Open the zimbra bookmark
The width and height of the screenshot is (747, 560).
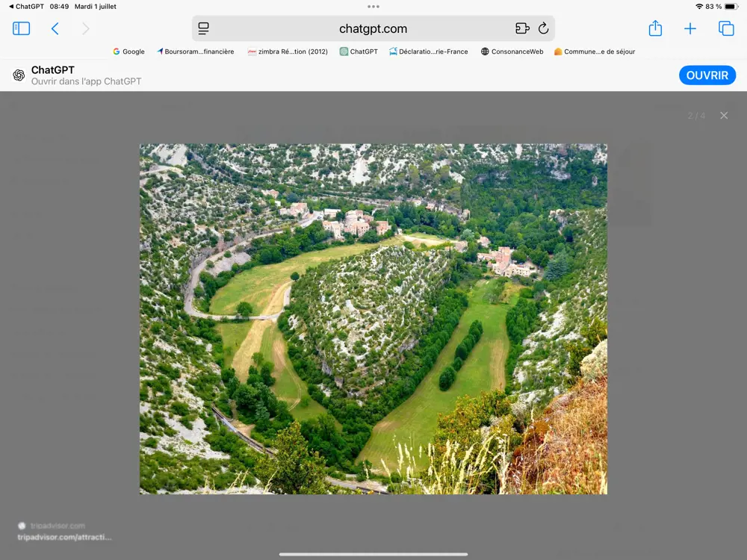tap(288, 52)
